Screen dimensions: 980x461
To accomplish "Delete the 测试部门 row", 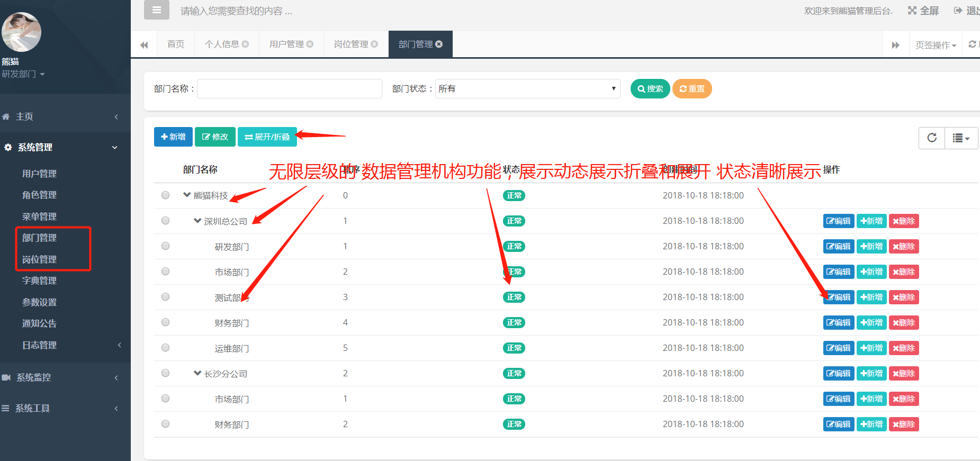I will tap(904, 297).
